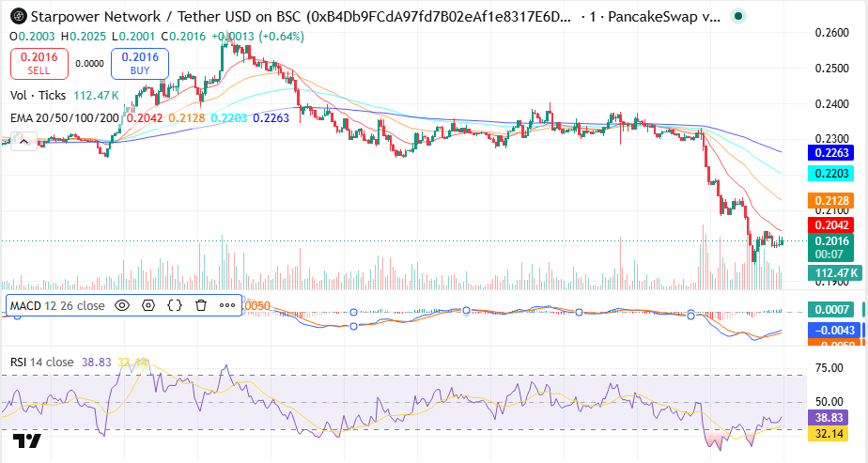Click the open value O0.2003 in OHLC row
The width and height of the screenshot is (868, 463).
click(33, 37)
